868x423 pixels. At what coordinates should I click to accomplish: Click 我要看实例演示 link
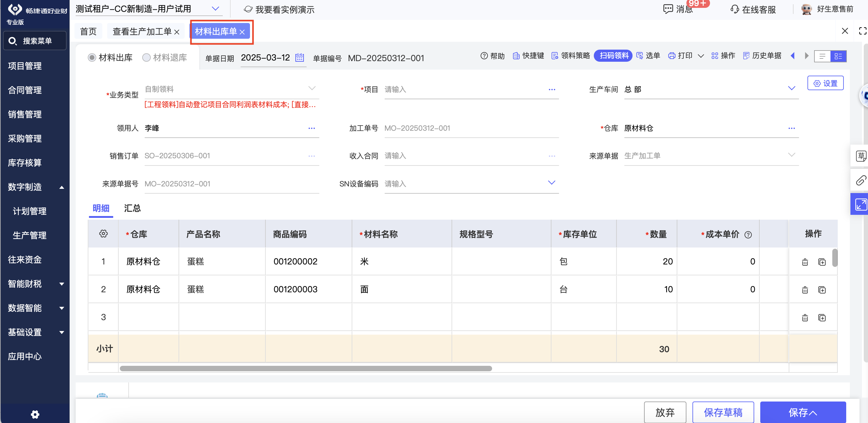click(279, 9)
